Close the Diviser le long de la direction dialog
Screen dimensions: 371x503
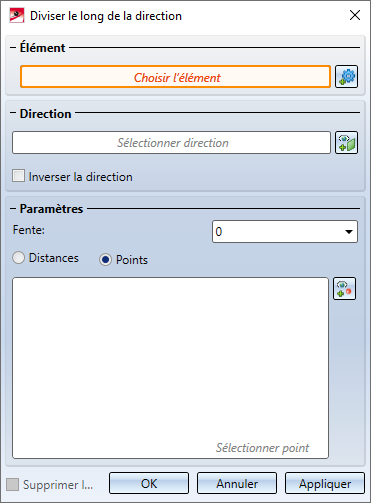click(355, 15)
